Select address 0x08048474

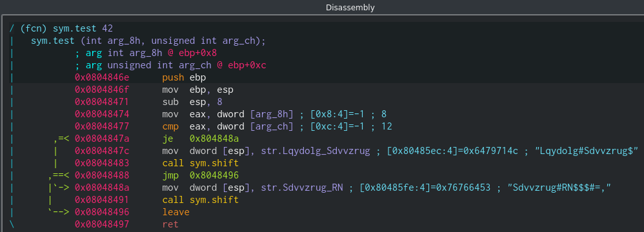pos(102,114)
